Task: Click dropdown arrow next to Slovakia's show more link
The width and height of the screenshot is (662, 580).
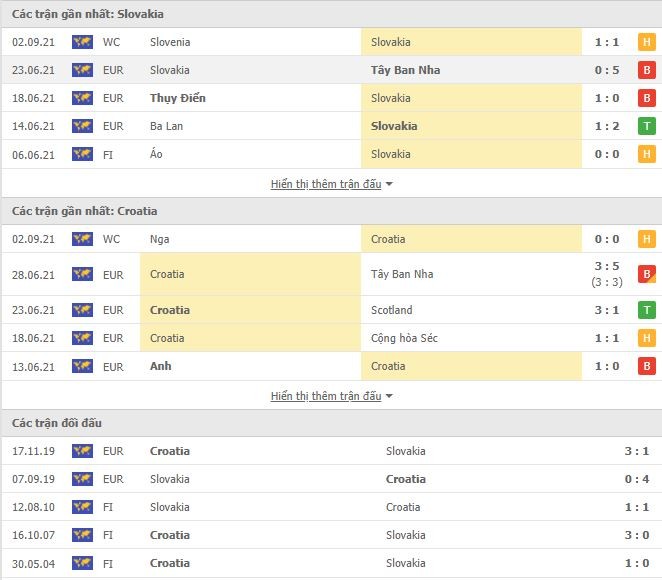Action: [389, 184]
